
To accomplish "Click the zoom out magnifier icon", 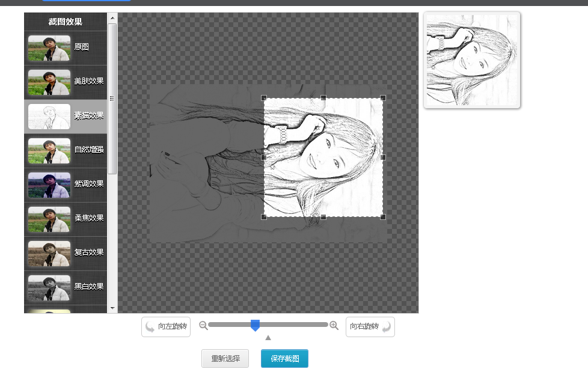I will [203, 326].
